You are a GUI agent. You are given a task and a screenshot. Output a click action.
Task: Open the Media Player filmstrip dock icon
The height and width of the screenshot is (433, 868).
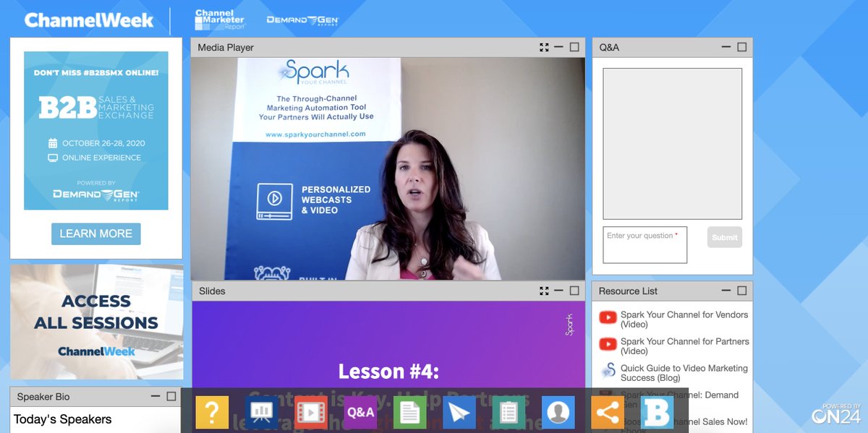pos(310,413)
